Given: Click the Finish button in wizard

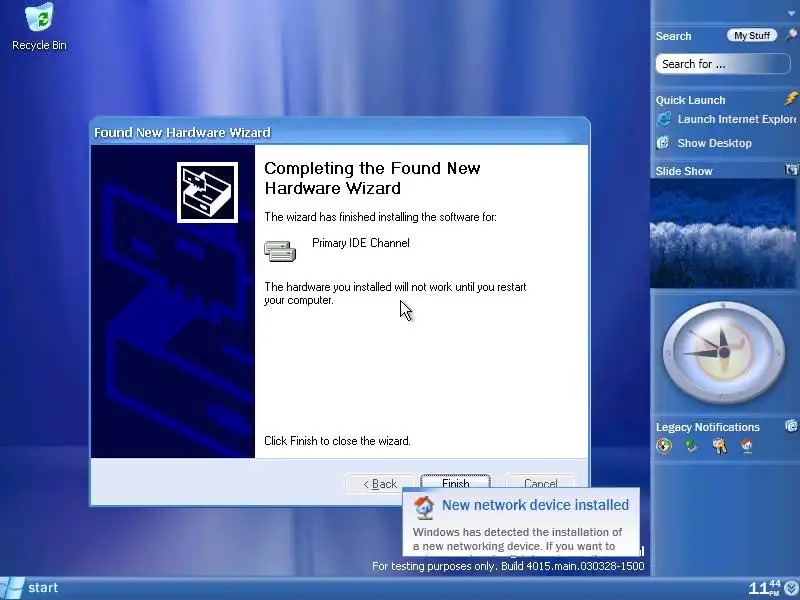Looking at the screenshot, I should [x=455, y=482].
